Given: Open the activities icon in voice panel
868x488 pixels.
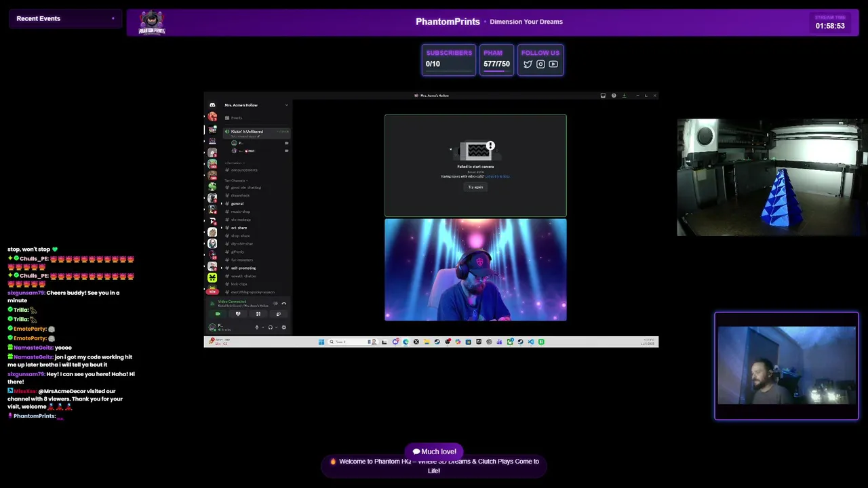Looking at the screenshot, I should coord(258,314).
